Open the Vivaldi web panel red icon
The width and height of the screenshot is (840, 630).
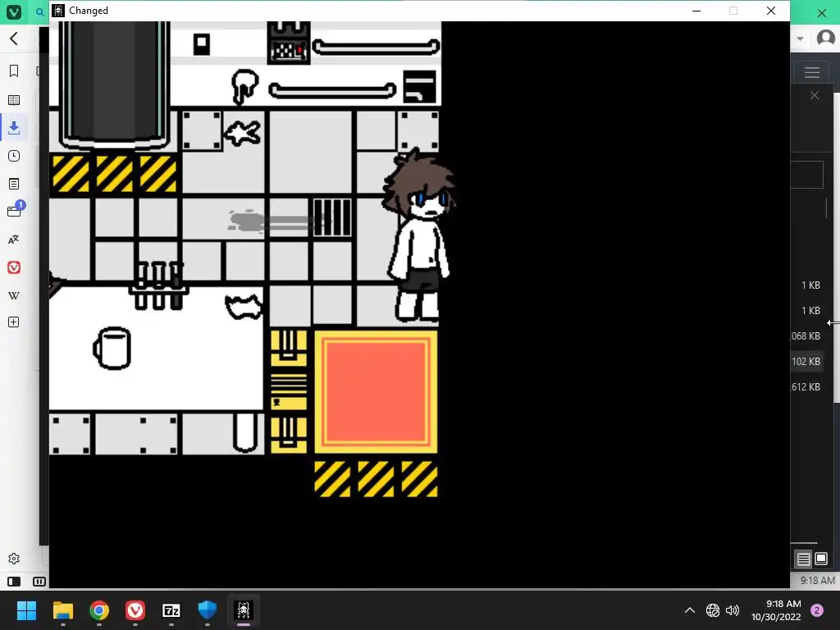(x=14, y=267)
